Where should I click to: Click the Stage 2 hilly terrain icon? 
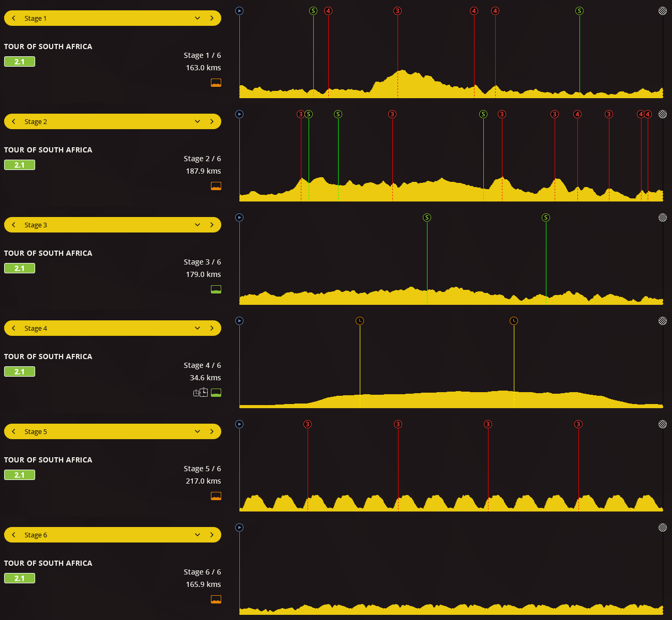pos(216,186)
